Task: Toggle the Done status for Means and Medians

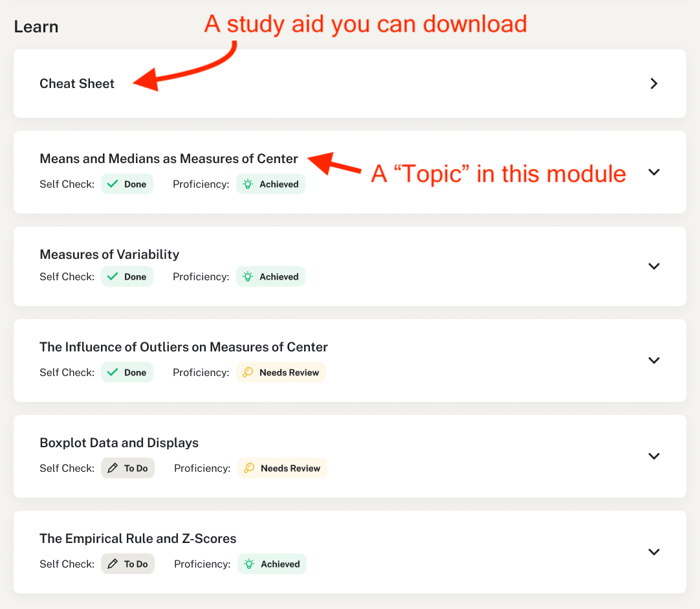Action: click(x=127, y=184)
